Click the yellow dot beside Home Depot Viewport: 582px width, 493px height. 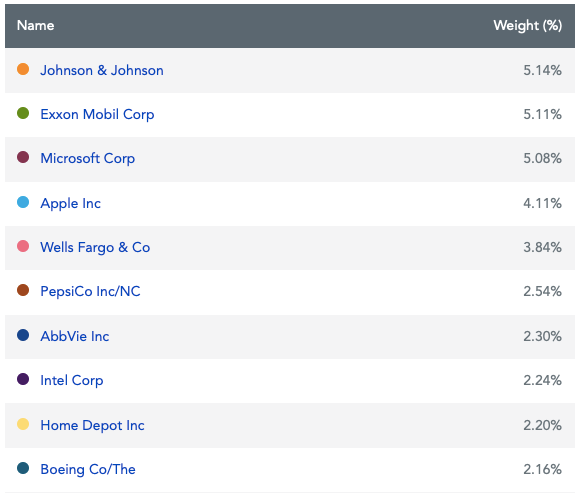click(x=23, y=424)
